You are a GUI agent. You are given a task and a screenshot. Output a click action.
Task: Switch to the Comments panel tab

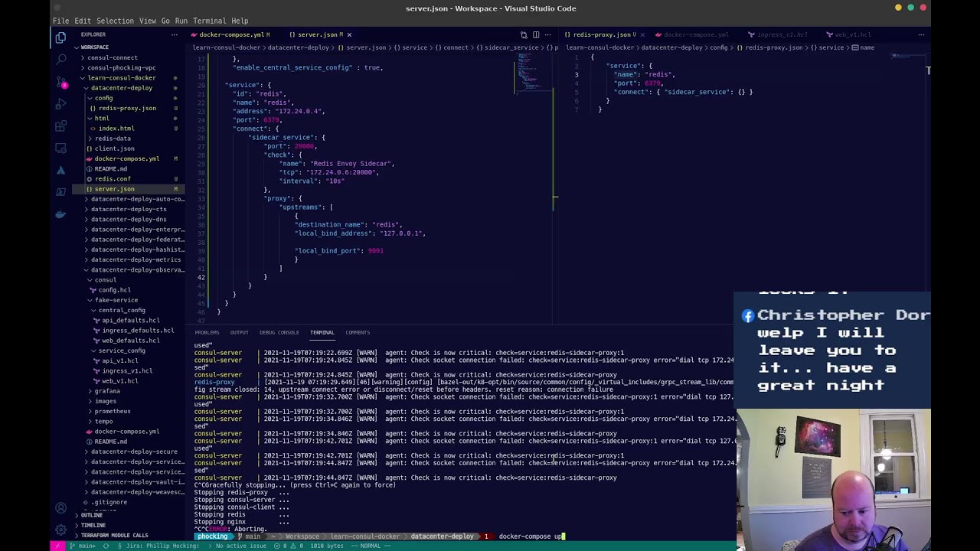click(358, 332)
